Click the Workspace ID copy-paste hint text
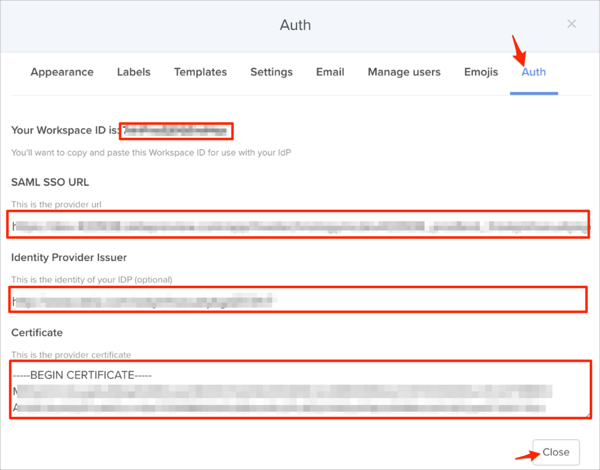The image size is (600, 470). click(150, 153)
